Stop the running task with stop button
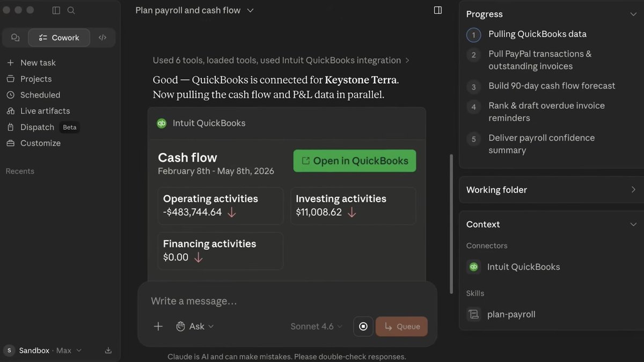The height and width of the screenshot is (362, 644). [x=363, y=326]
